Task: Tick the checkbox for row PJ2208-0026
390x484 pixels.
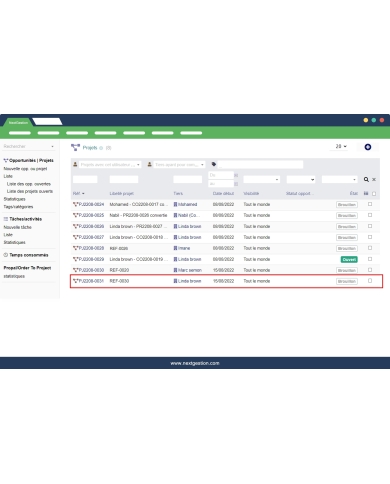Action: (x=370, y=226)
